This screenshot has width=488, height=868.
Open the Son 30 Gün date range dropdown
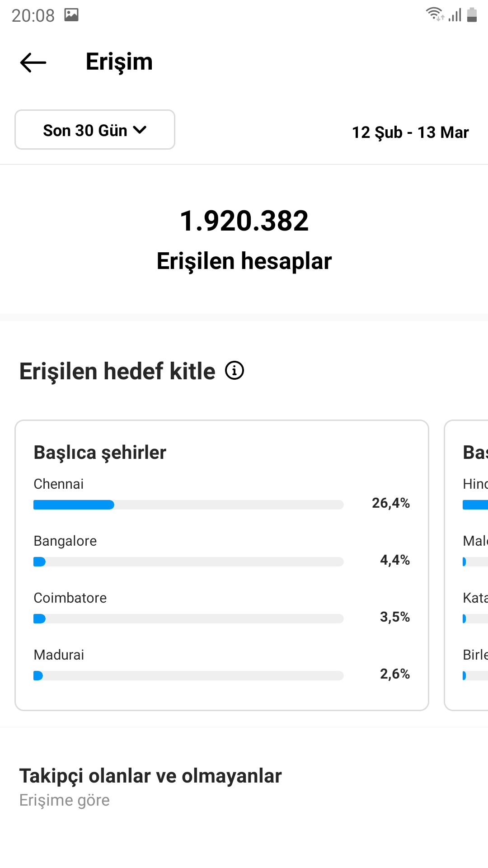point(95,130)
